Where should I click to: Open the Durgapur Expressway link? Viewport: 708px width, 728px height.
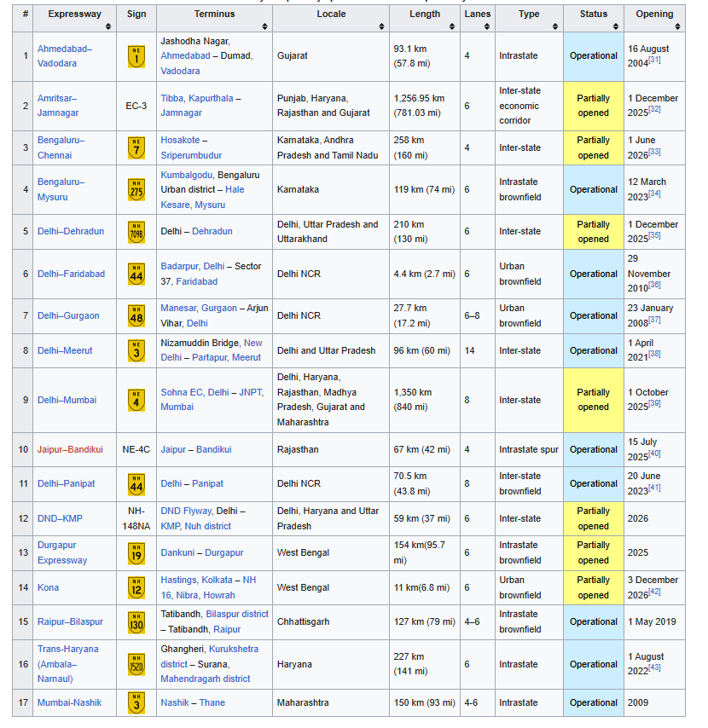62,552
